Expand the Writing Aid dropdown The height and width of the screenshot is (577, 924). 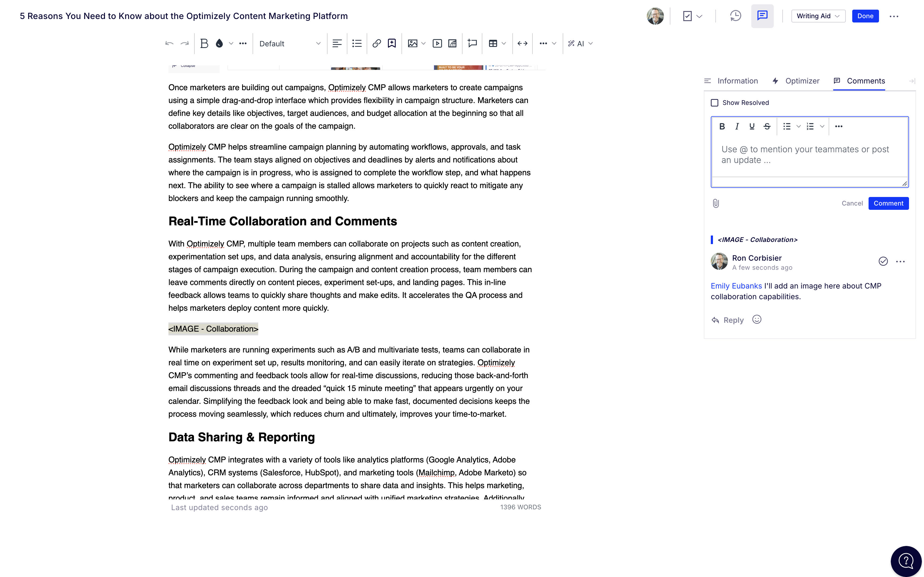[818, 16]
